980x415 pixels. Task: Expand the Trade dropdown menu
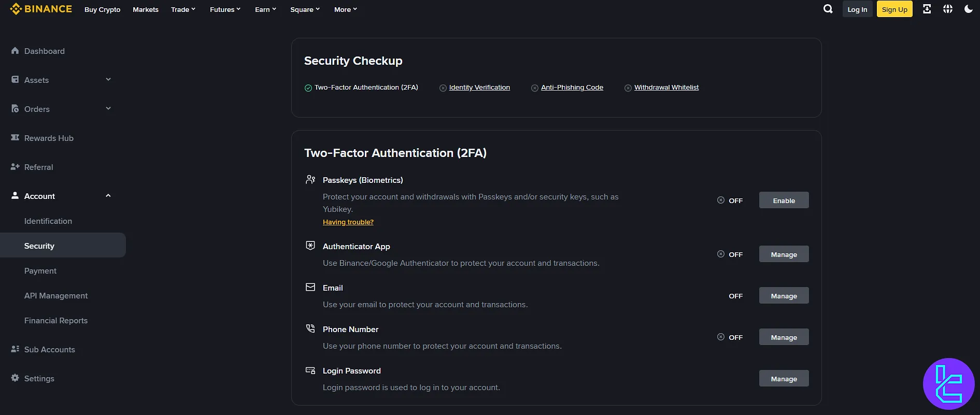coord(183,9)
